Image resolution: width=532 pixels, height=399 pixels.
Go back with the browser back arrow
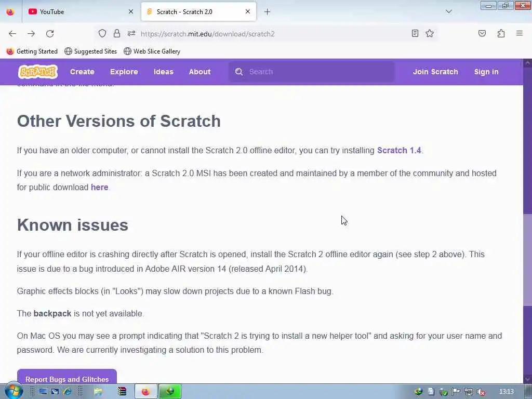coord(12,34)
